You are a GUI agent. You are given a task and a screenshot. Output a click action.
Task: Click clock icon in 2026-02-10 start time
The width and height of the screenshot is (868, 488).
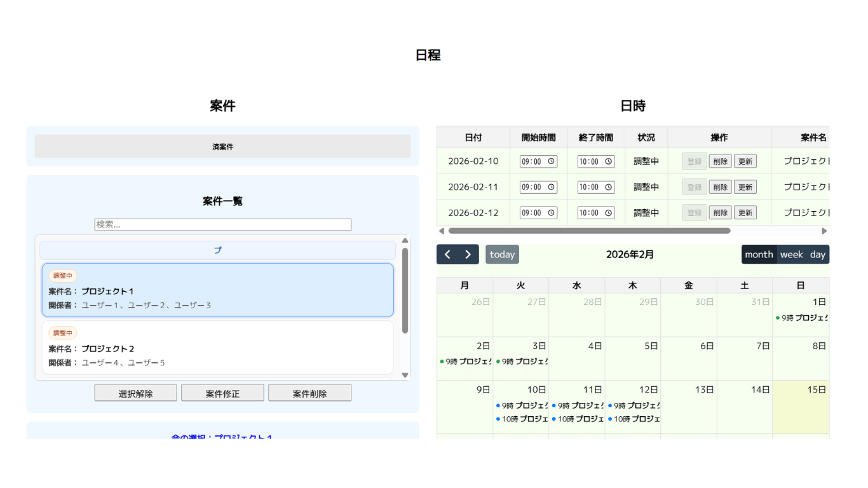coord(552,161)
